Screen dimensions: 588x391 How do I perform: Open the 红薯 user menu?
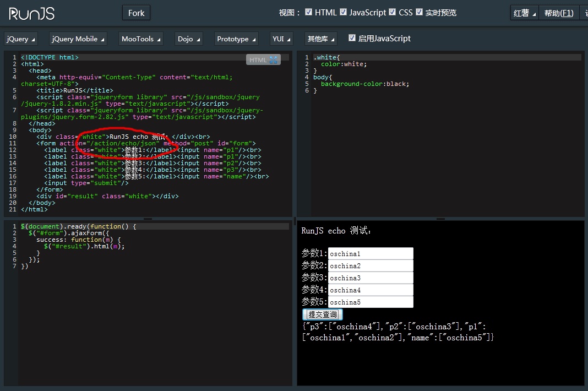click(x=524, y=13)
